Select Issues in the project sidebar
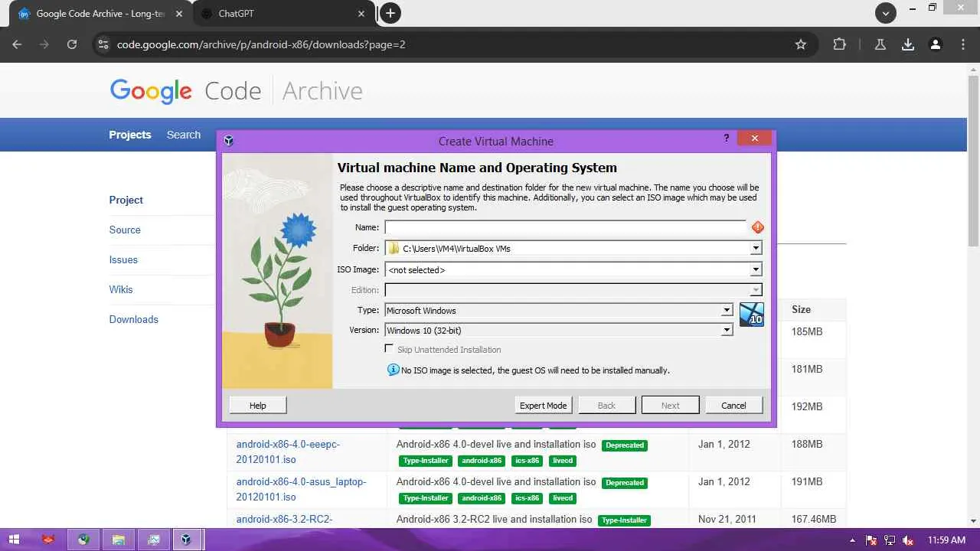This screenshot has width=980, height=551. (123, 259)
